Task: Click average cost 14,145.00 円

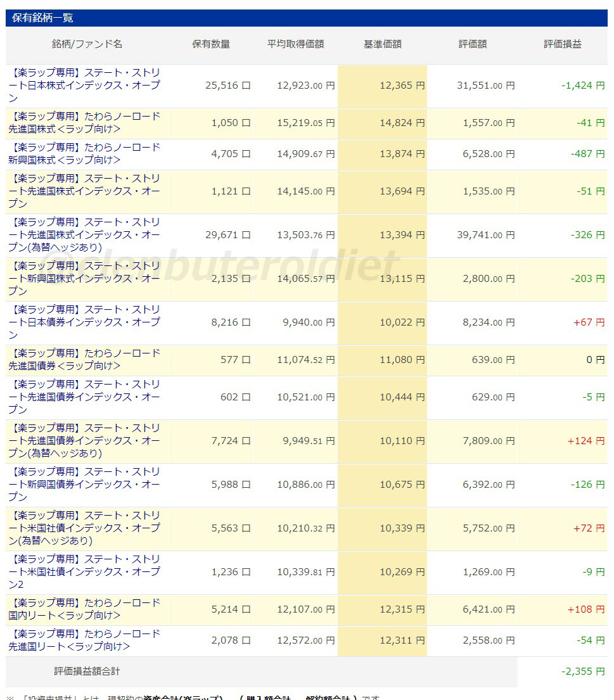Action: pos(306,191)
